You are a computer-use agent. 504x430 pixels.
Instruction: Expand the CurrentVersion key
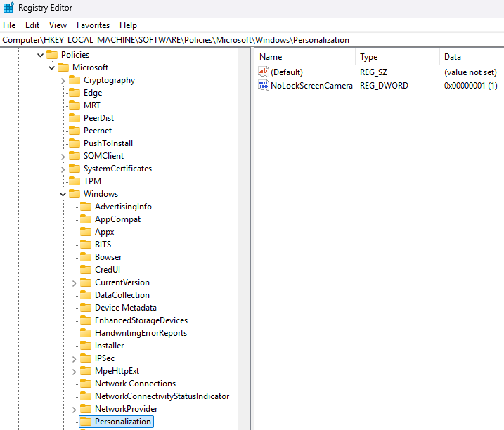75,283
